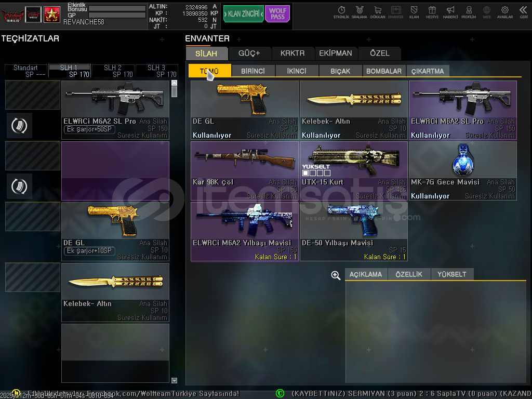532x399 pixels.
Task: Open the ENVANTER icon in top bar
Action: [x=395, y=12]
